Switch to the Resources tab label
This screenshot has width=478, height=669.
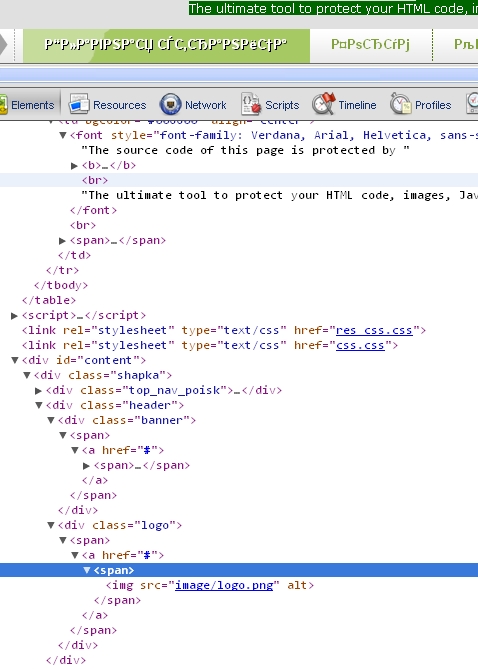[x=120, y=105]
